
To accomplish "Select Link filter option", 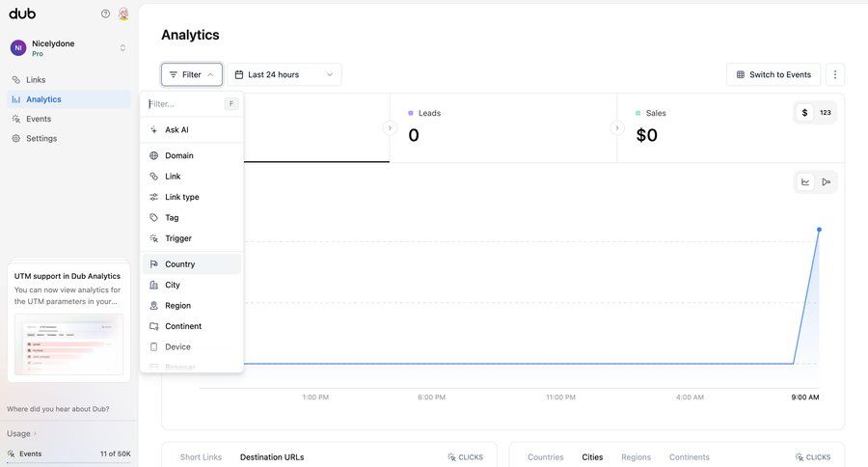I will click(x=192, y=177).
